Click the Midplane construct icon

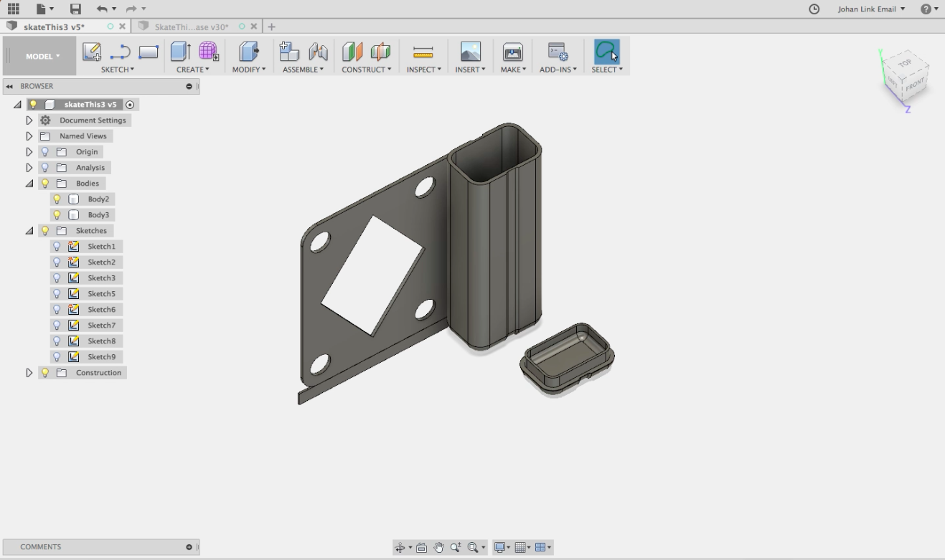(380, 52)
